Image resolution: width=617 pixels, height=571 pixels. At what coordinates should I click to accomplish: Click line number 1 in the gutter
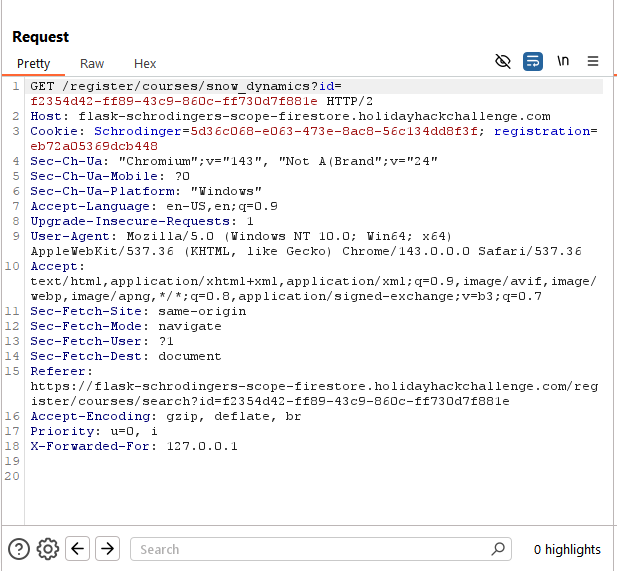click(16, 86)
